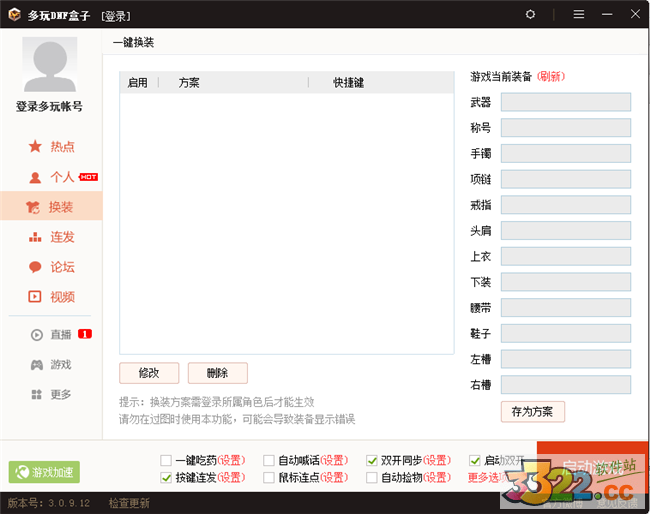The height and width of the screenshot is (514, 650).
Task: Click the 上衣 equipment field
Action: click(566, 256)
